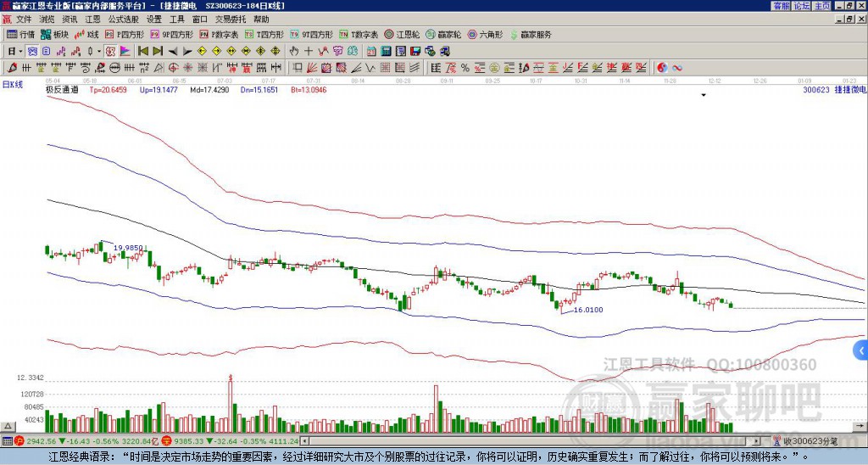The height and width of the screenshot is (465, 868).
Task: Click the horizontal scrollbar right arrow
Action: tap(757, 441)
